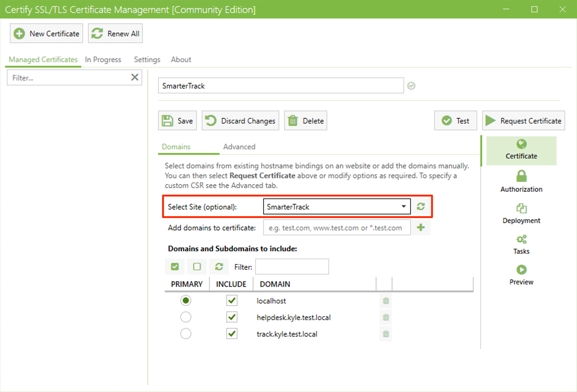The width and height of the screenshot is (577, 392).
Task: Select the Domains tab
Action: (x=176, y=147)
